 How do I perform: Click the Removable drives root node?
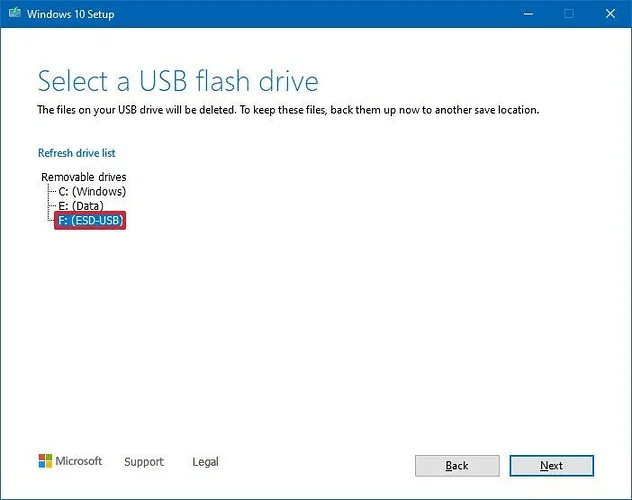click(84, 177)
